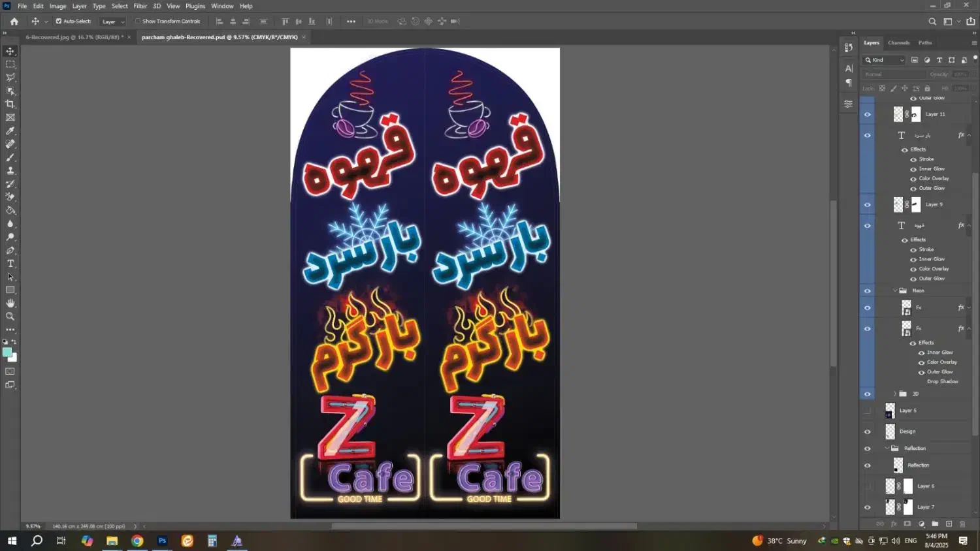Switch to 6-Recovered.jpg document tab

pyautogui.click(x=74, y=37)
